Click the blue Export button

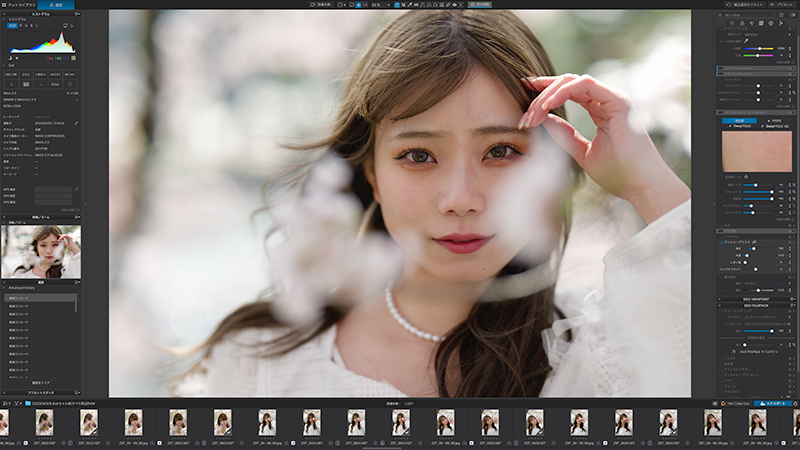773,404
